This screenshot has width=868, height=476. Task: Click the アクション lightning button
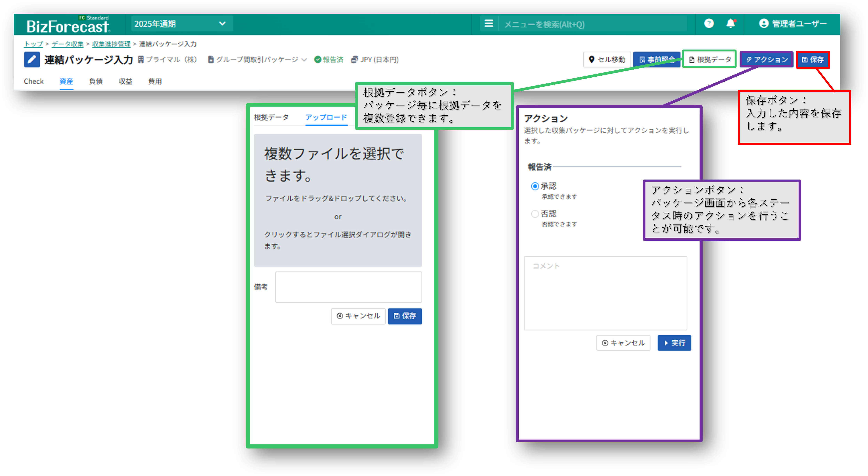[x=767, y=60]
